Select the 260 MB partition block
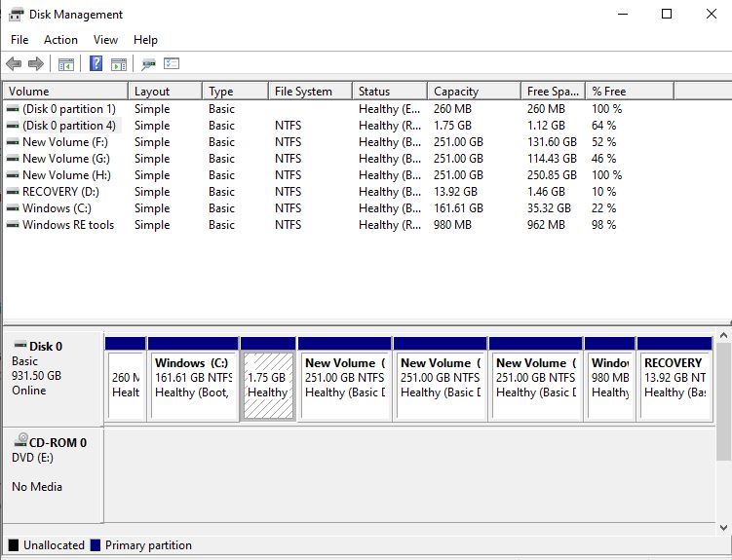 tap(126, 379)
